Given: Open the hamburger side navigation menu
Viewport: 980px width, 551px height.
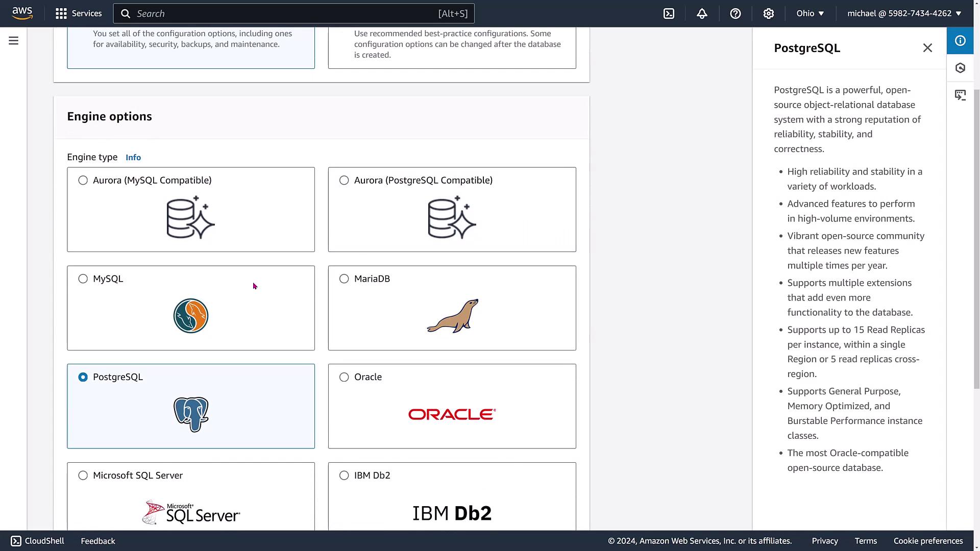Looking at the screenshot, I should [14, 41].
